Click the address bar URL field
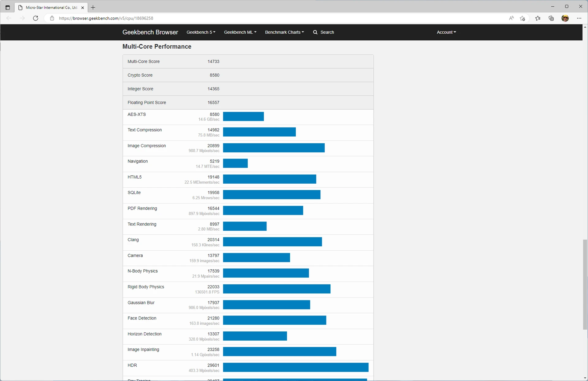Viewport: 588px width, 381px height. (276, 18)
